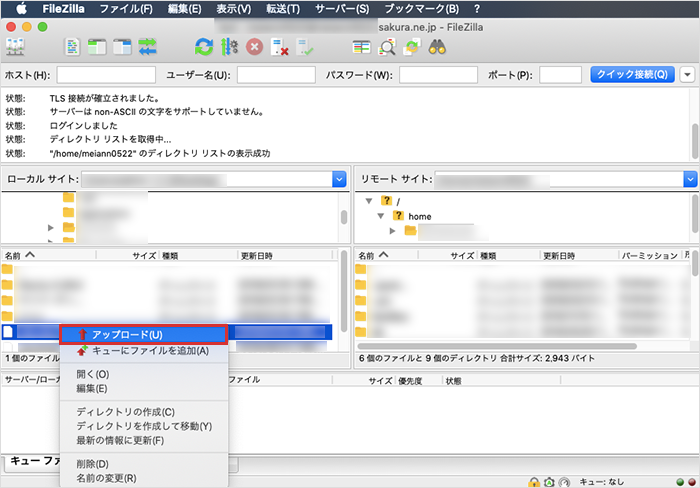700x488 pixels.
Task: Click the disconnect from server icon
Action: (x=281, y=46)
